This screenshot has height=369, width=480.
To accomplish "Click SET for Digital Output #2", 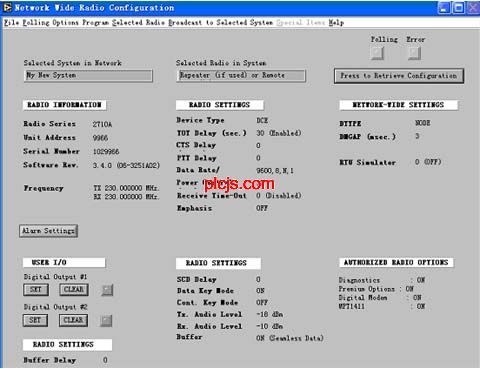I will pos(35,320).
